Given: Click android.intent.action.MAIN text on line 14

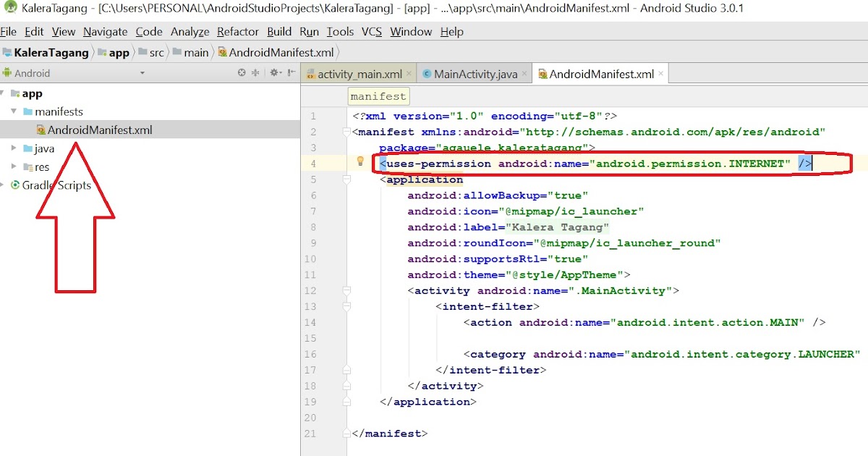Looking at the screenshot, I should [707, 323].
